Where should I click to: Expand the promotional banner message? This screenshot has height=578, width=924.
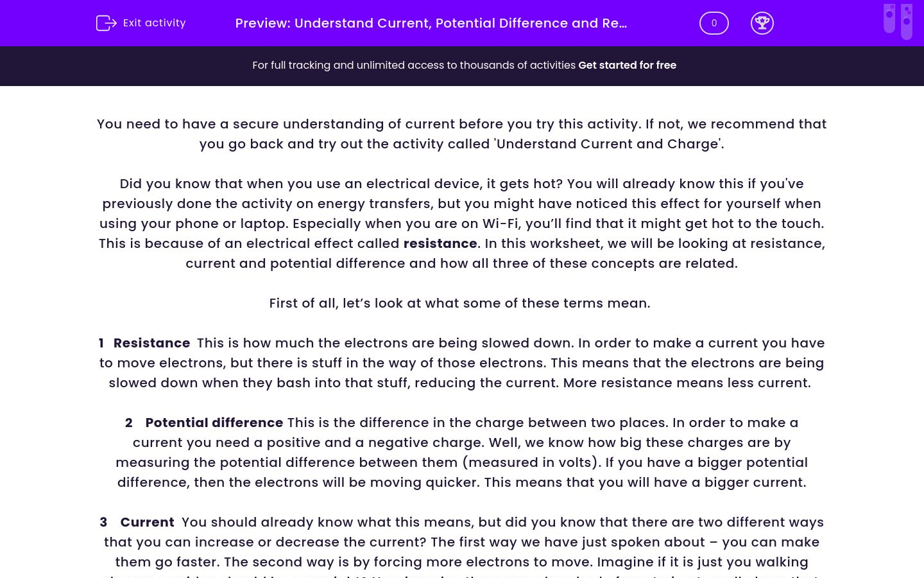click(465, 65)
